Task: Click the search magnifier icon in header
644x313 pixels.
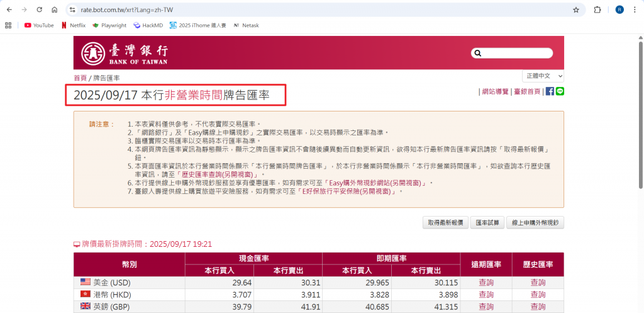Action: point(477,53)
